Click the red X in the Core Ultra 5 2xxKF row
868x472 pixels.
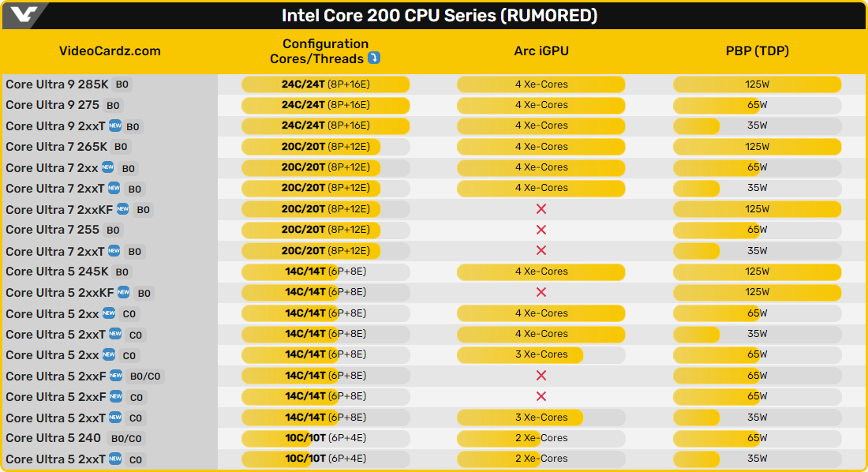(541, 292)
